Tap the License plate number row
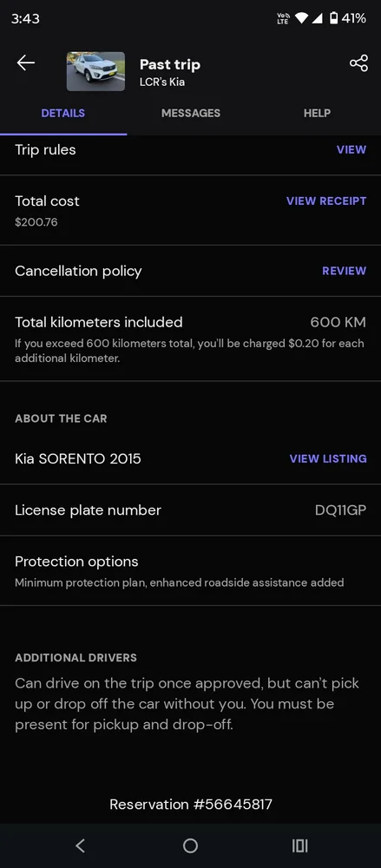381x868 pixels. click(191, 510)
